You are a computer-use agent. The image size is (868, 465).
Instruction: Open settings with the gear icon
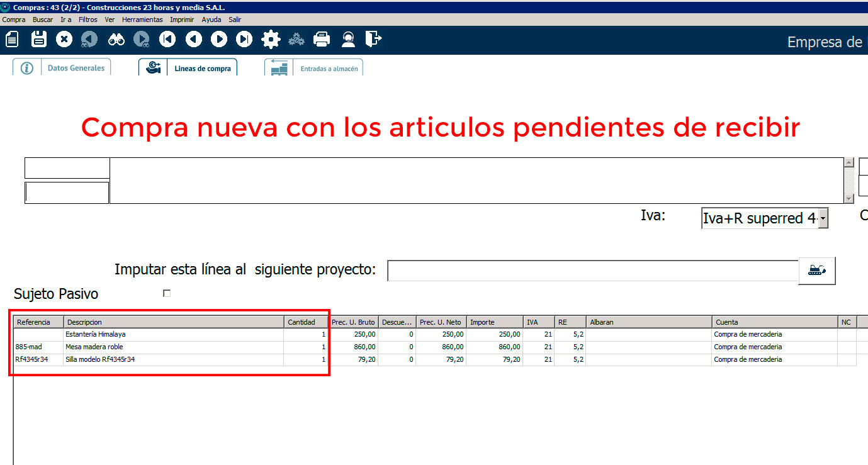271,40
